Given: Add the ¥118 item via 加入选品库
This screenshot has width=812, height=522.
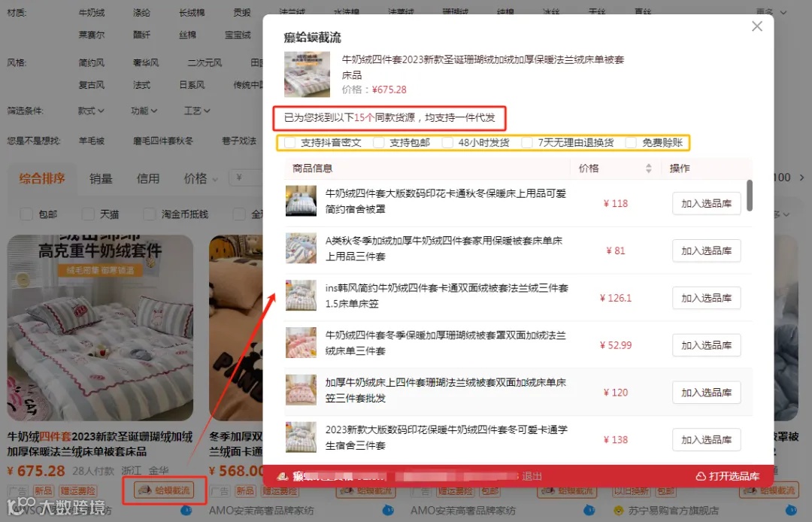Looking at the screenshot, I should click(x=706, y=203).
